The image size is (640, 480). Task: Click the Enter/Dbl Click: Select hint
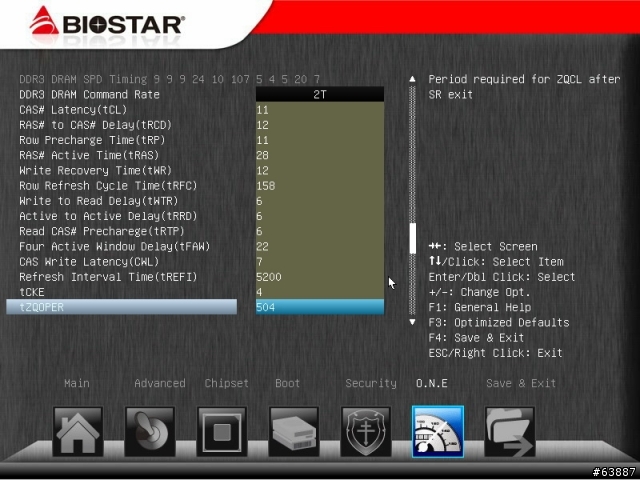tap(502, 277)
